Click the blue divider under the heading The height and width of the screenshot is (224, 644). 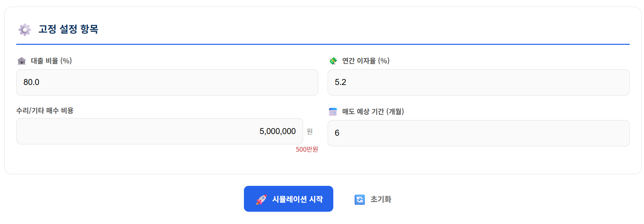pyautogui.click(x=322, y=43)
